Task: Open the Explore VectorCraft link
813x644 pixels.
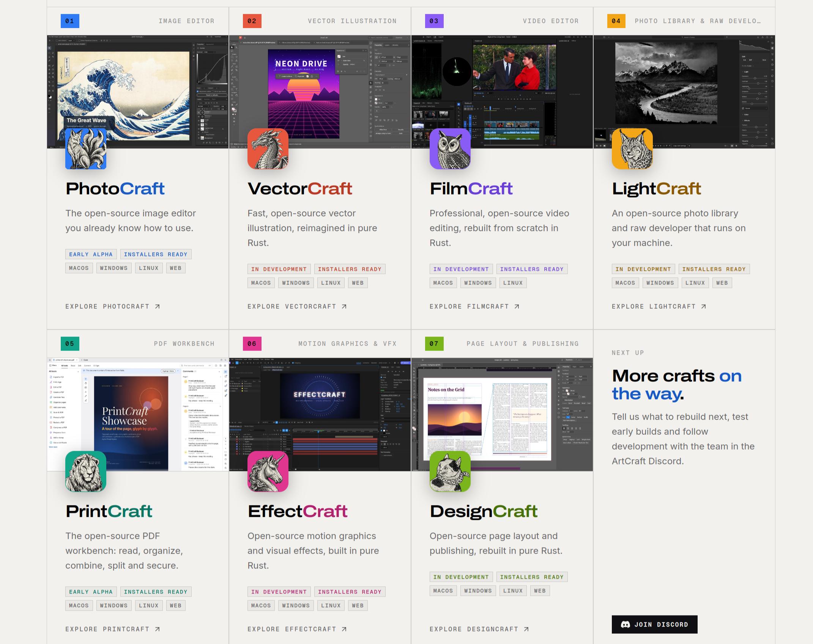Action: 297,306
